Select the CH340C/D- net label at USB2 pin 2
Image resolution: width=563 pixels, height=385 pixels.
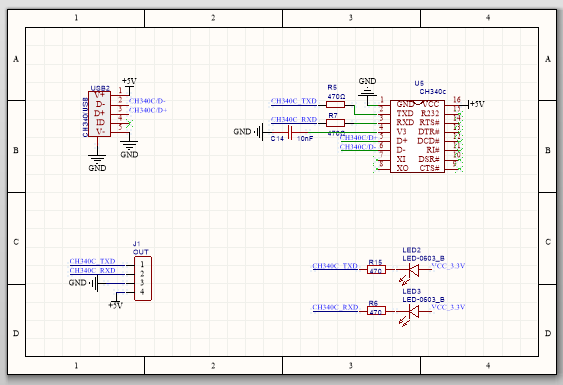[147, 101]
